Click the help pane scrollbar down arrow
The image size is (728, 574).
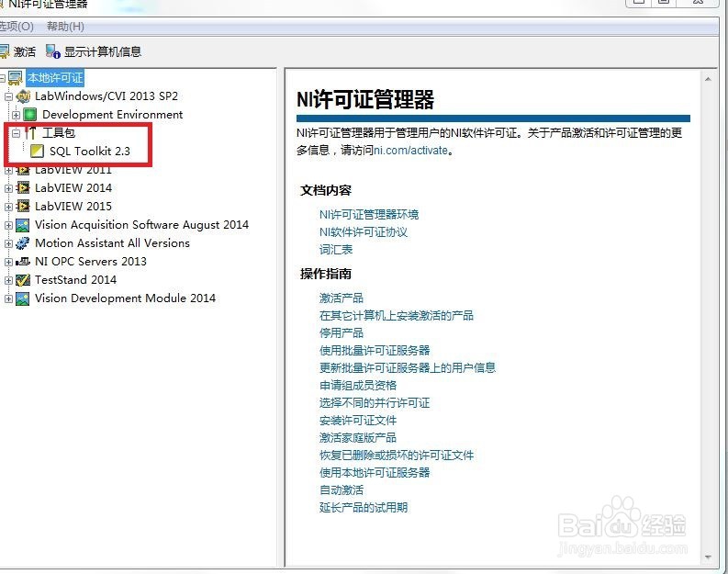708,557
